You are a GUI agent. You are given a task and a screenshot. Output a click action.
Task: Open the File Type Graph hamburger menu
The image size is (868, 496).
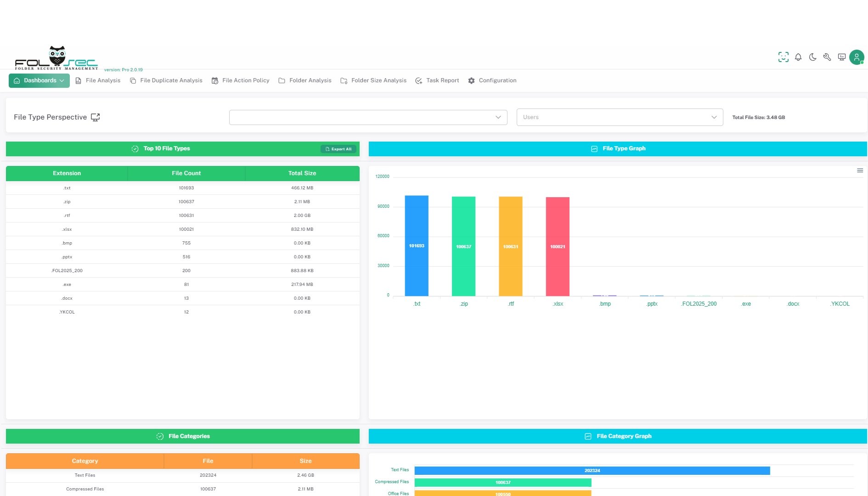(860, 171)
